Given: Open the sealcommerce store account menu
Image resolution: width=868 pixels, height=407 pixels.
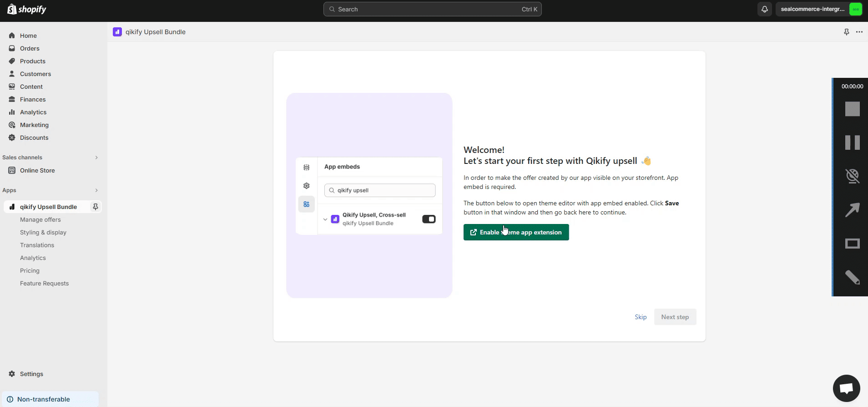Looking at the screenshot, I should click(819, 9).
